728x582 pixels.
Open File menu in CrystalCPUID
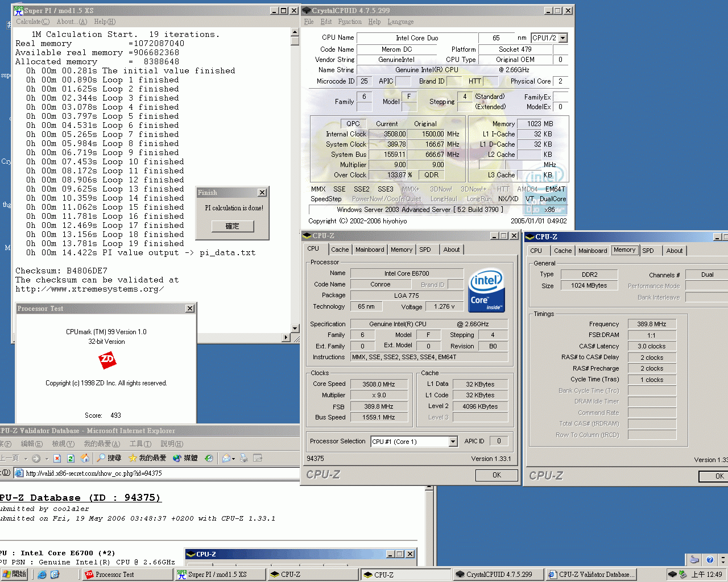(309, 22)
